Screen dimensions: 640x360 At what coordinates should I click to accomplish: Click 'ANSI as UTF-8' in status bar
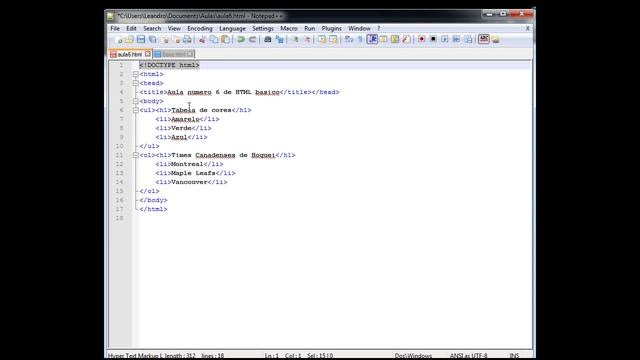469,356
